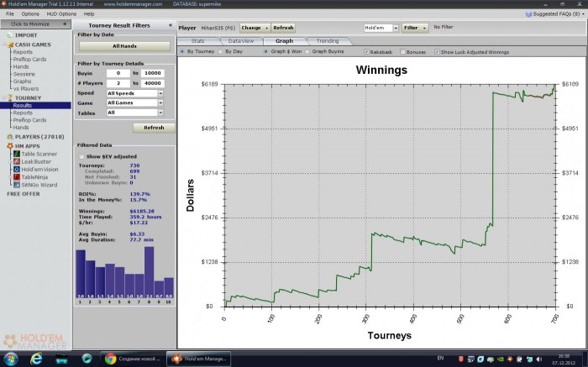Viewport: 588px width, 367px height.
Task: Select the Graph tab
Action: 284,41
